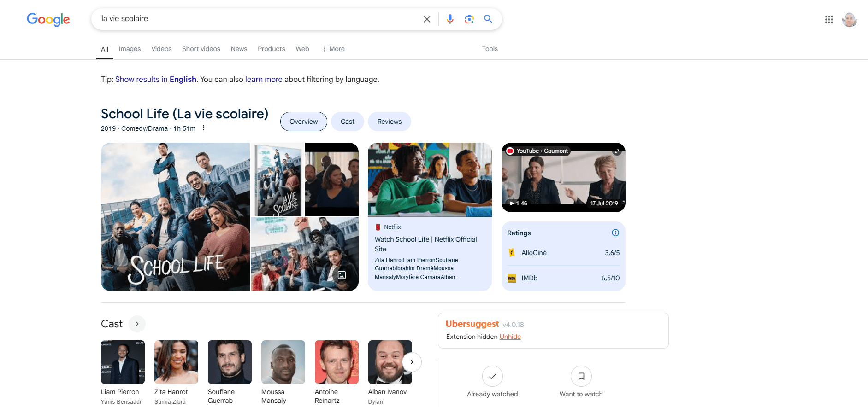Open the Search Tools option
The image size is (868, 407).
pyautogui.click(x=490, y=49)
